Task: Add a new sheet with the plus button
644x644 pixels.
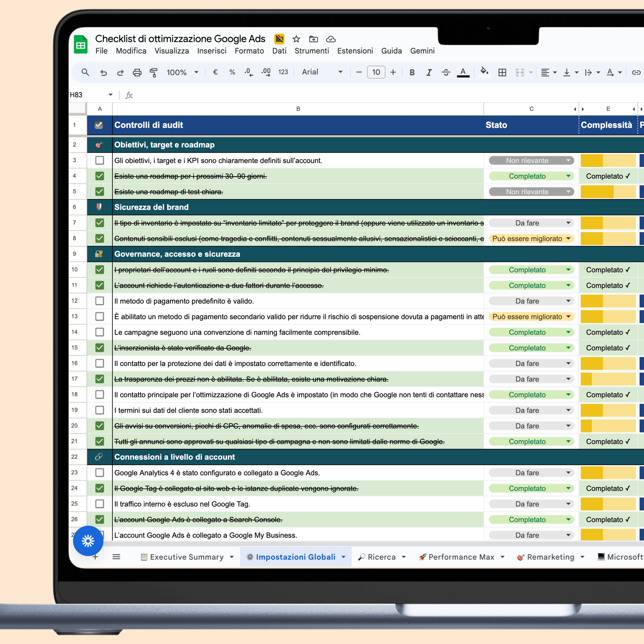Action: point(95,557)
